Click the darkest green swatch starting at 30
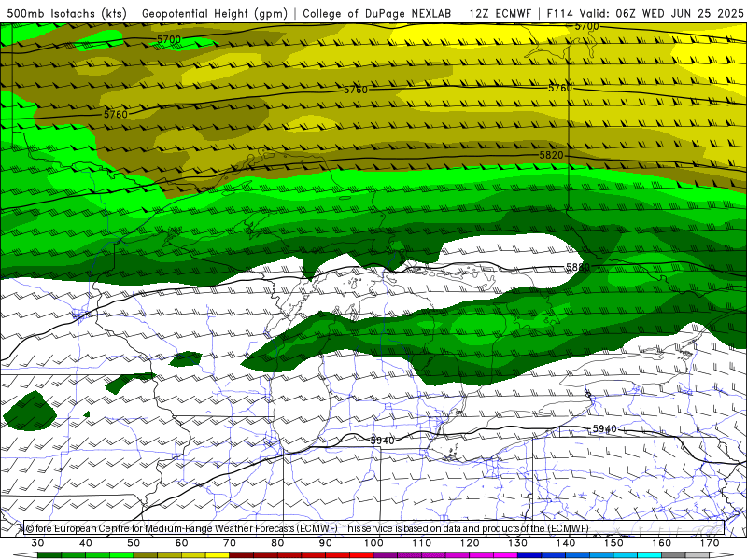The height and width of the screenshot is (560, 747). pyautogui.click(x=49, y=555)
